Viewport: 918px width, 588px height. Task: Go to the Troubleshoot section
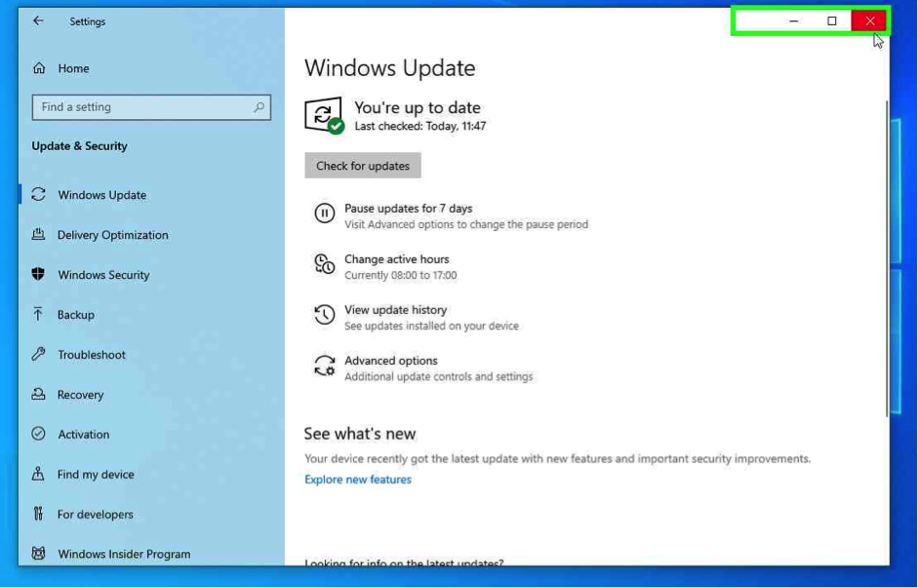[91, 355]
